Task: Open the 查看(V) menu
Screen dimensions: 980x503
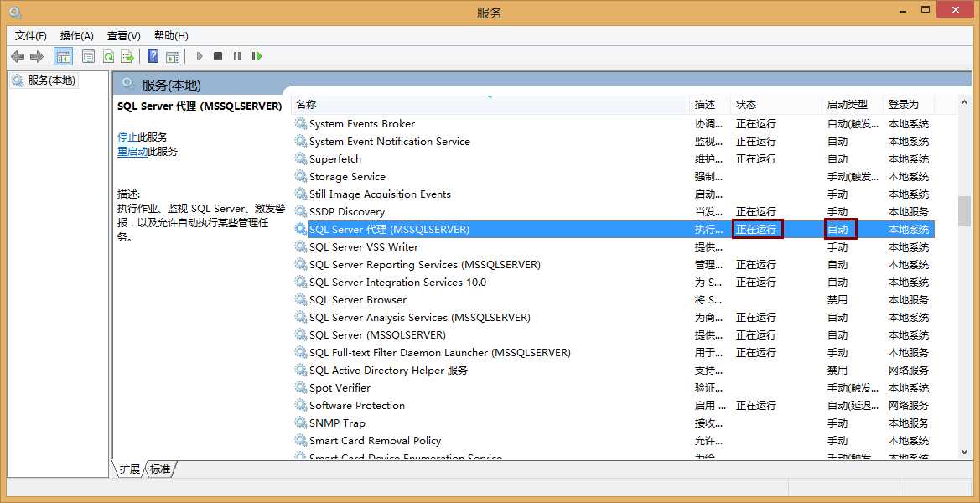Action: (124, 35)
